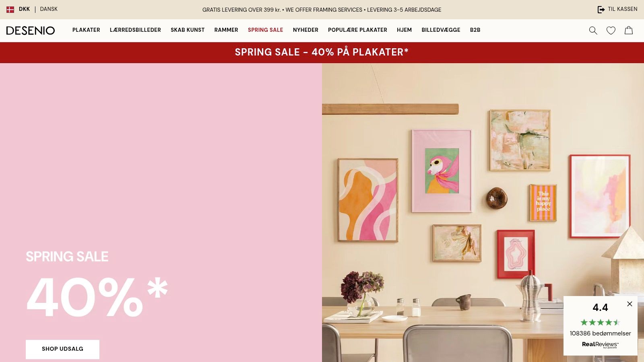The image size is (644, 362).
Task: Click the Til Kassen checkout icon
Action: click(x=601, y=9)
